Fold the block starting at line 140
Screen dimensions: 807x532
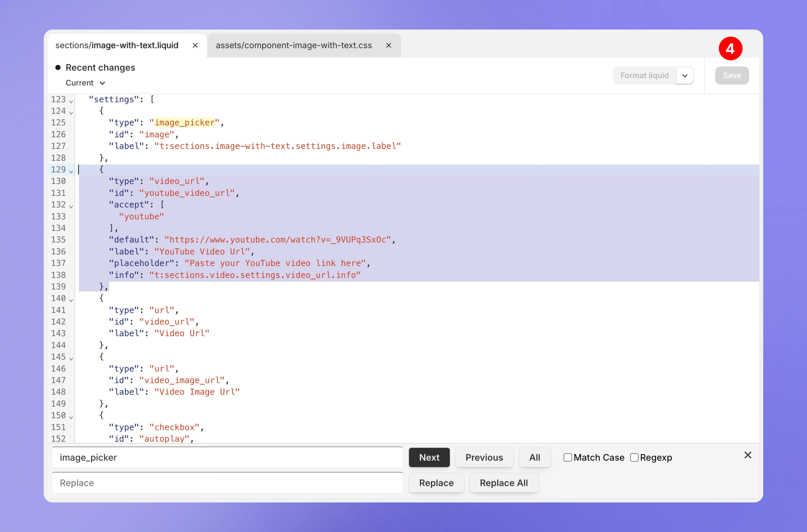(71, 300)
